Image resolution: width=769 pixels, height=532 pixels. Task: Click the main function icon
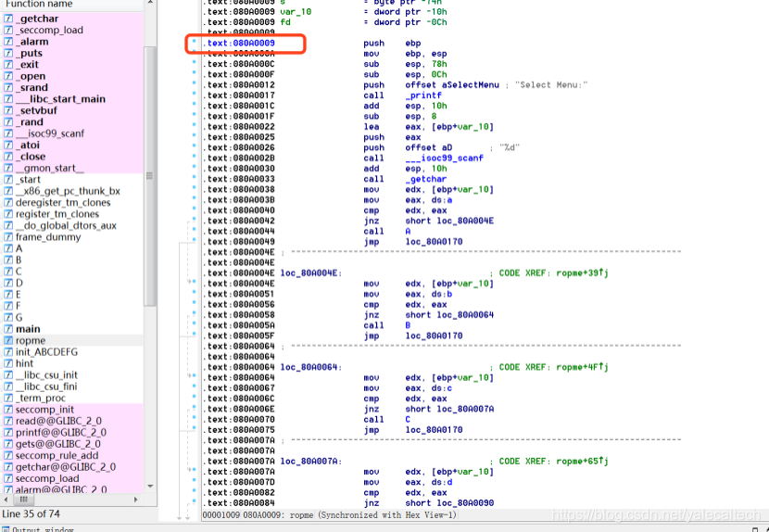(x=8, y=329)
